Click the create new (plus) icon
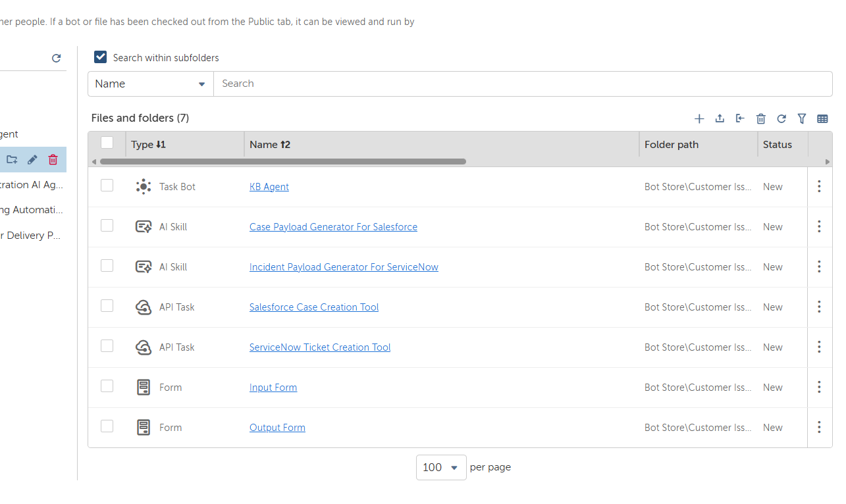 coord(699,118)
